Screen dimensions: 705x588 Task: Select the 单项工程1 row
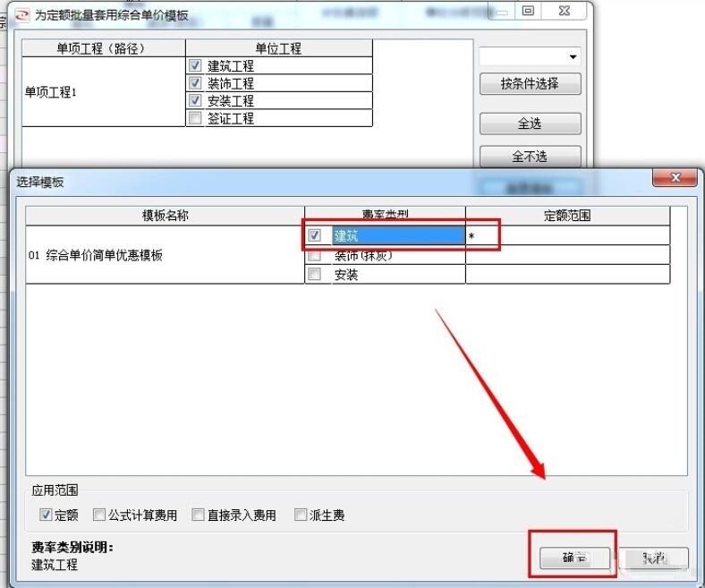[x=104, y=92]
